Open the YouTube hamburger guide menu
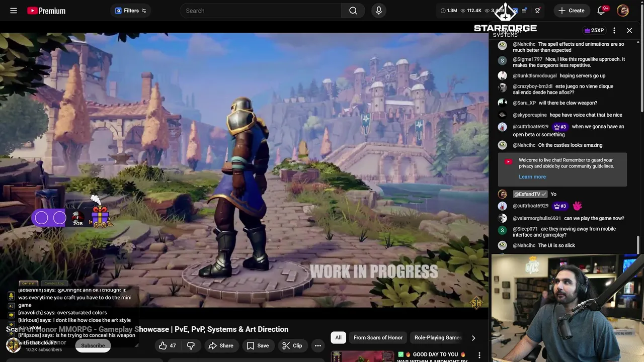 click(x=14, y=11)
